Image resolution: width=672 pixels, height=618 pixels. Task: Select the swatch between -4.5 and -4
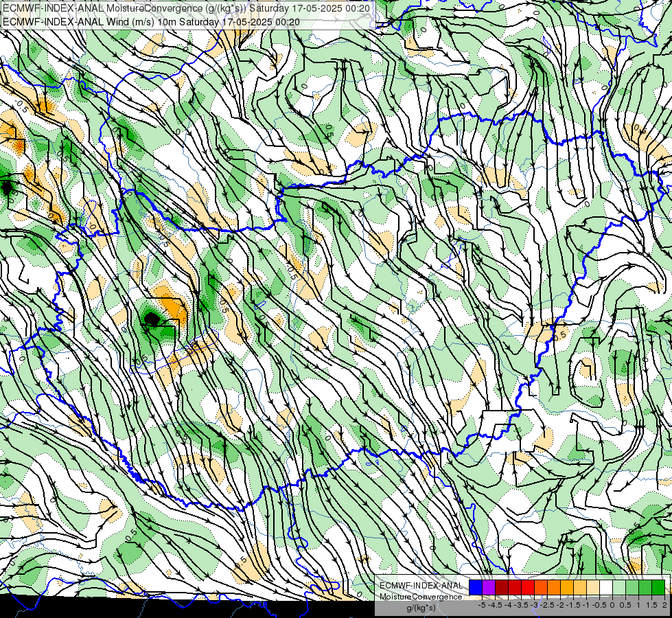click(502, 588)
